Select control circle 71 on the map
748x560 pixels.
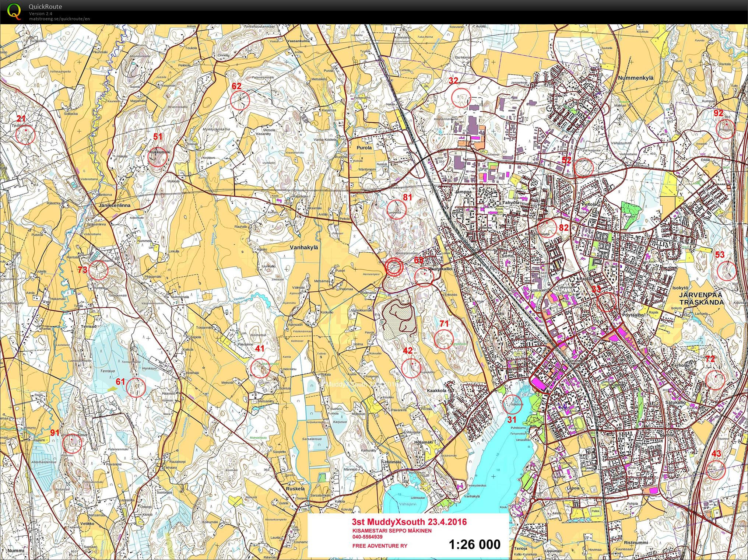[x=443, y=339]
